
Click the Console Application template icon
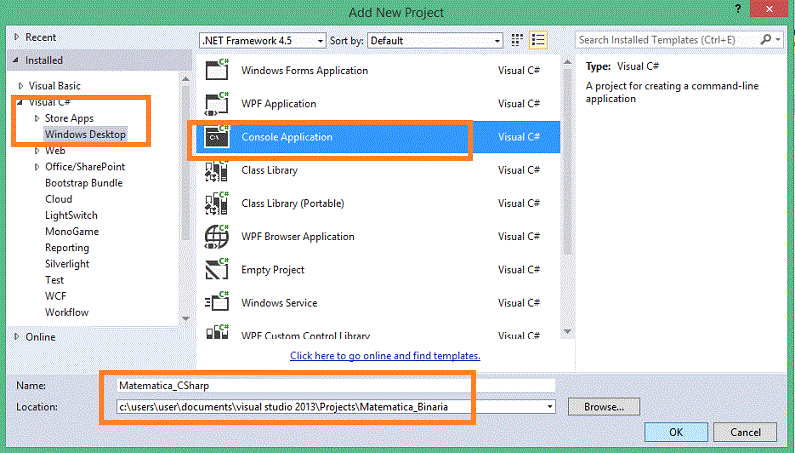click(x=217, y=137)
